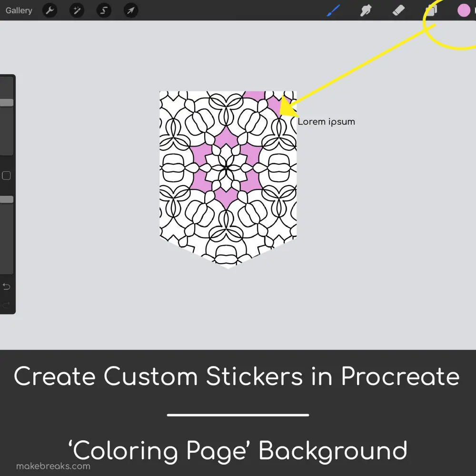Open the Actions wrench menu
This screenshot has height=476, width=476.
(50, 10)
